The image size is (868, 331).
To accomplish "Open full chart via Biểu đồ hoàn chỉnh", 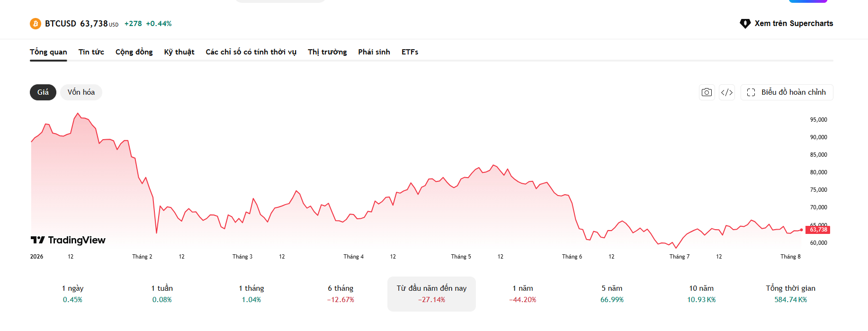I will pyautogui.click(x=787, y=92).
